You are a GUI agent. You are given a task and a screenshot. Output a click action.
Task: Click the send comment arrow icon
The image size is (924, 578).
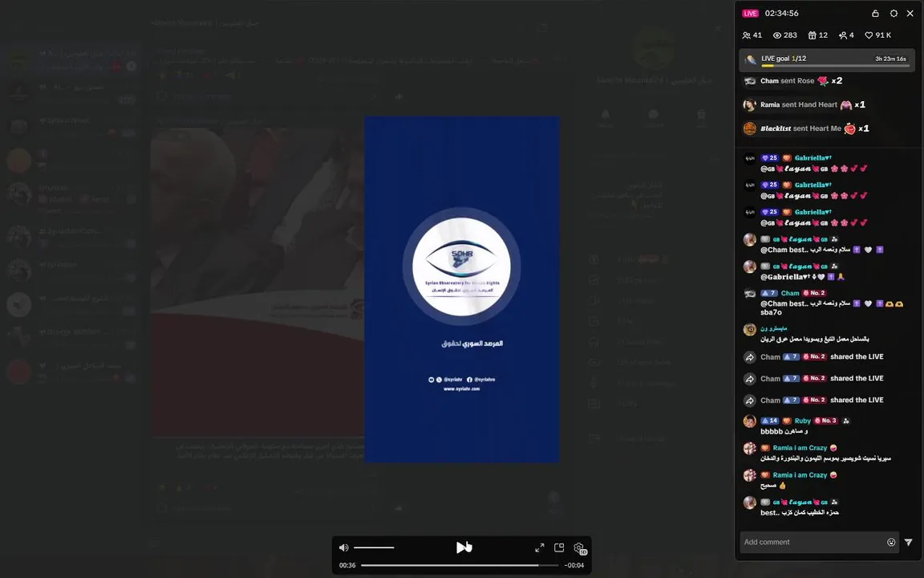(909, 542)
